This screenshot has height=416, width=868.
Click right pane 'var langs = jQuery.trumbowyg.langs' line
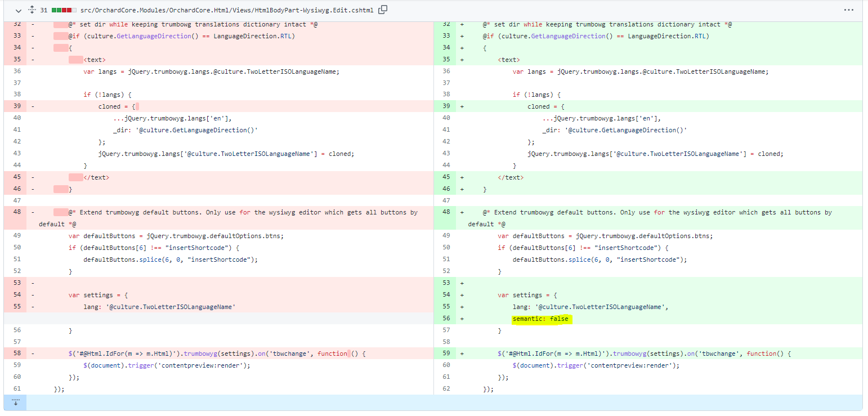[641, 71]
